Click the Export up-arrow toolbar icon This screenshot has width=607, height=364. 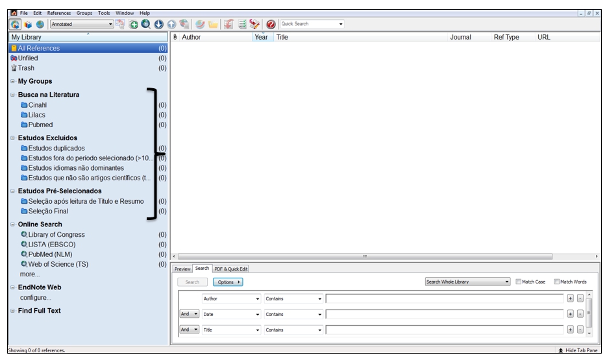[x=172, y=25]
